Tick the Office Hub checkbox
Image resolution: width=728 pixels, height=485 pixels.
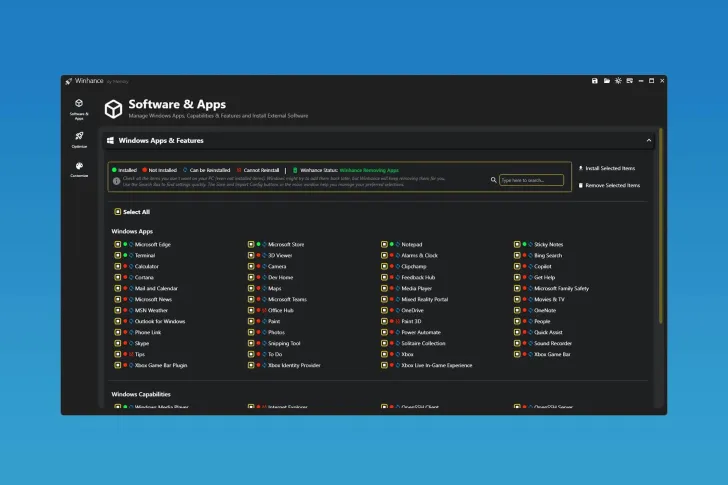[x=251, y=310]
